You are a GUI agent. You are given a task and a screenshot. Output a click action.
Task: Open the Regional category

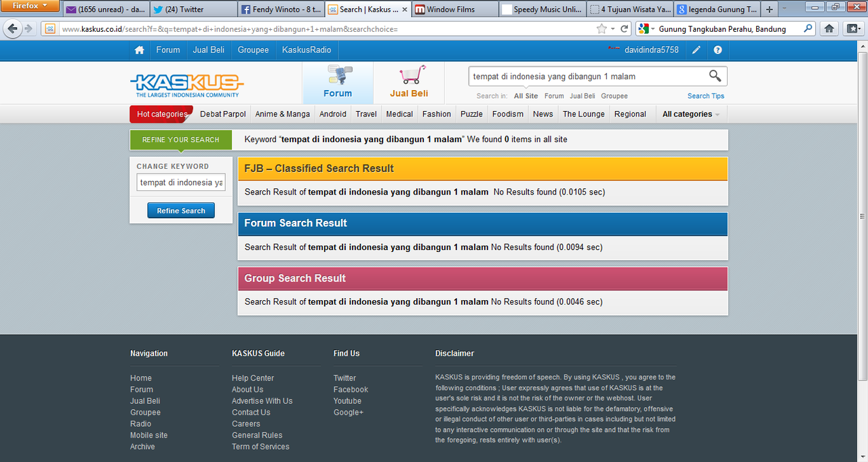pos(630,114)
